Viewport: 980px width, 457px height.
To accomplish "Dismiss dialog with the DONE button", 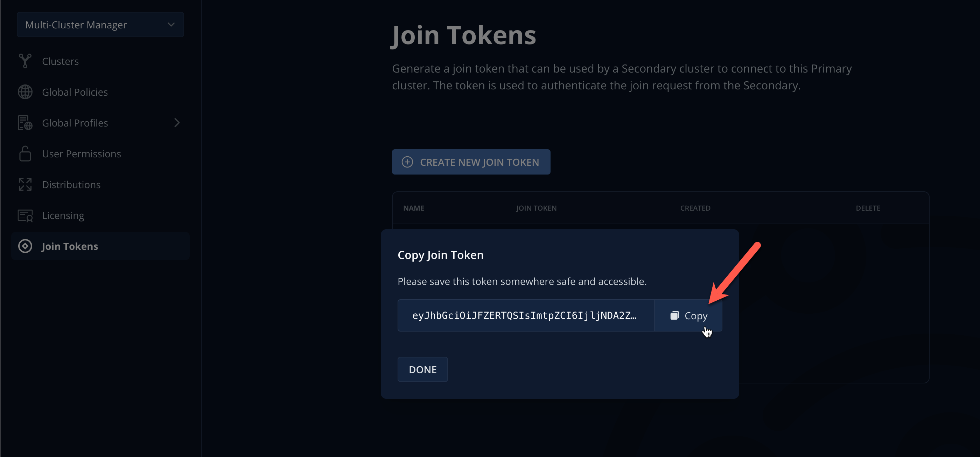I will pyautogui.click(x=422, y=369).
